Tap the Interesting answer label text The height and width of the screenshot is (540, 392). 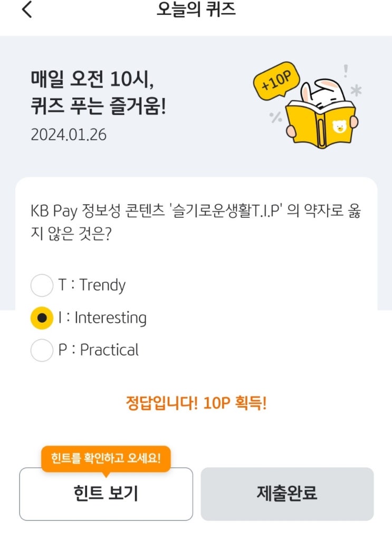click(x=111, y=318)
